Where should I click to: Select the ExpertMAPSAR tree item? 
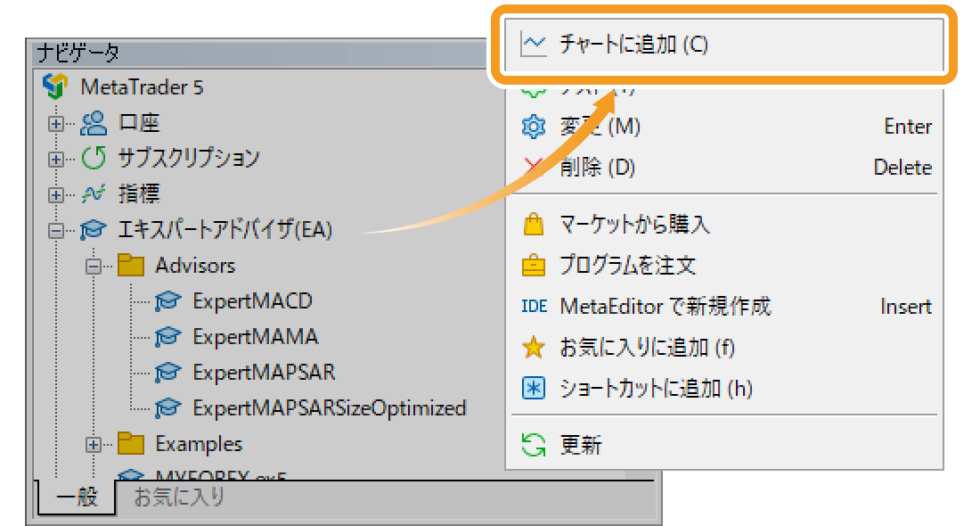pyautogui.click(x=263, y=372)
